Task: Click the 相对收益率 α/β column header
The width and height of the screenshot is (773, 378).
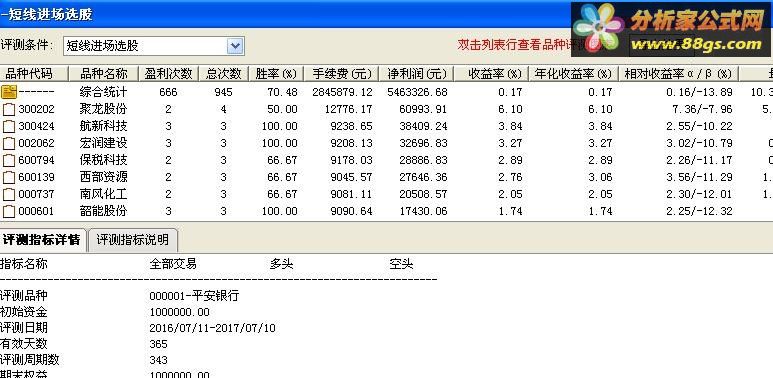Action: click(678, 74)
